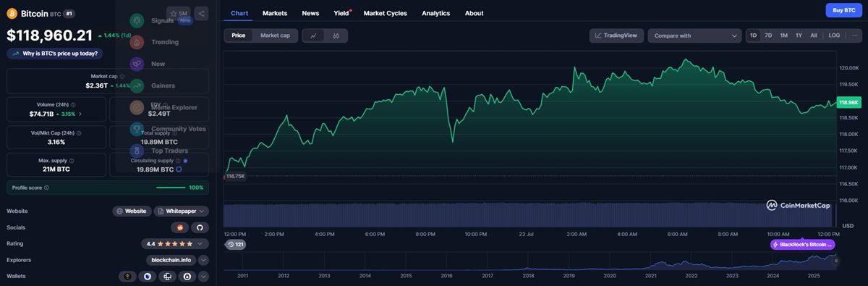Click the share icon
This screenshot has width=868, height=286.
point(201,13)
